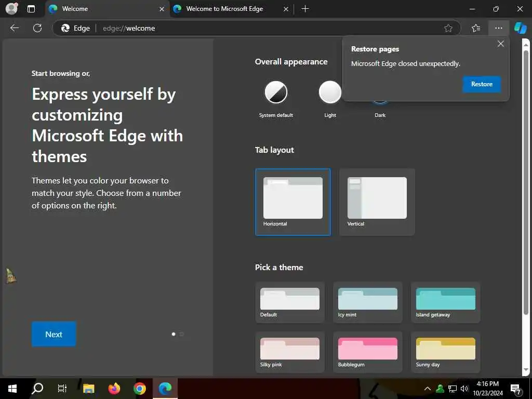Pick the Bubblegum theme
Screen dimensions: 532x399
coord(368,352)
